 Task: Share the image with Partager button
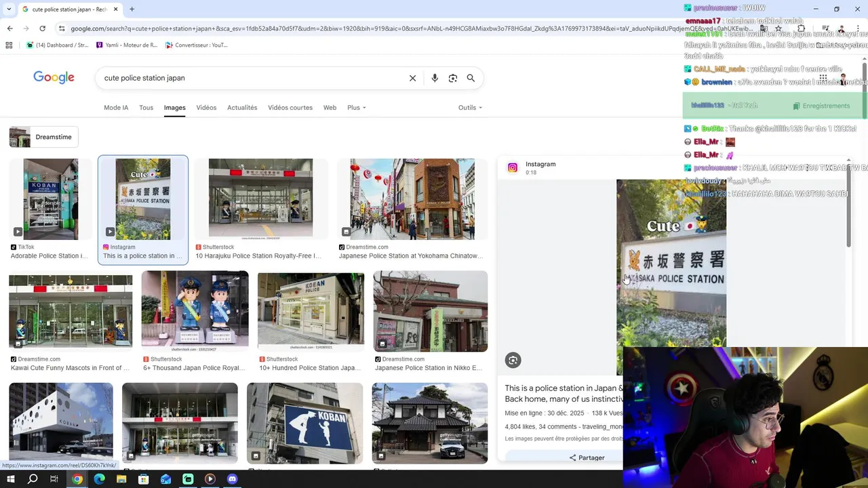(x=587, y=457)
